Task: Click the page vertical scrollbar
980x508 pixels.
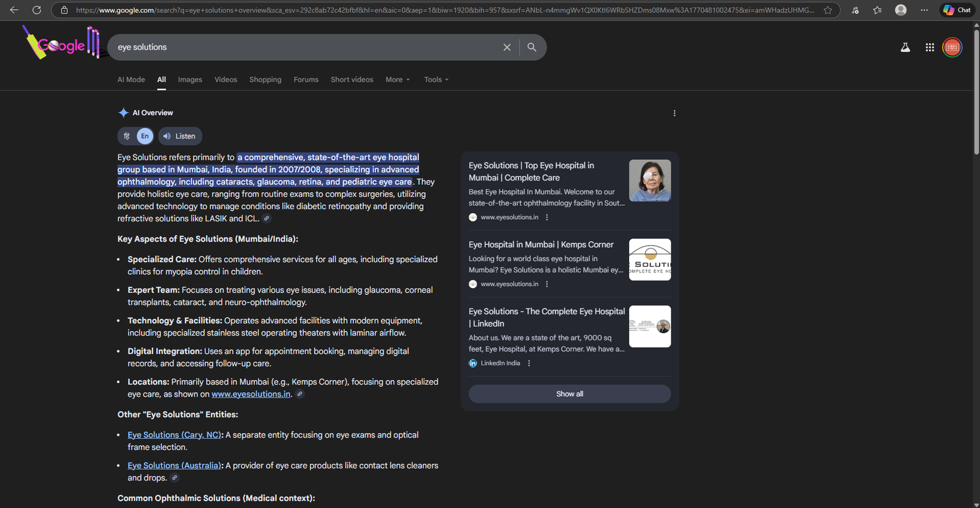Action: coord(976,92)
